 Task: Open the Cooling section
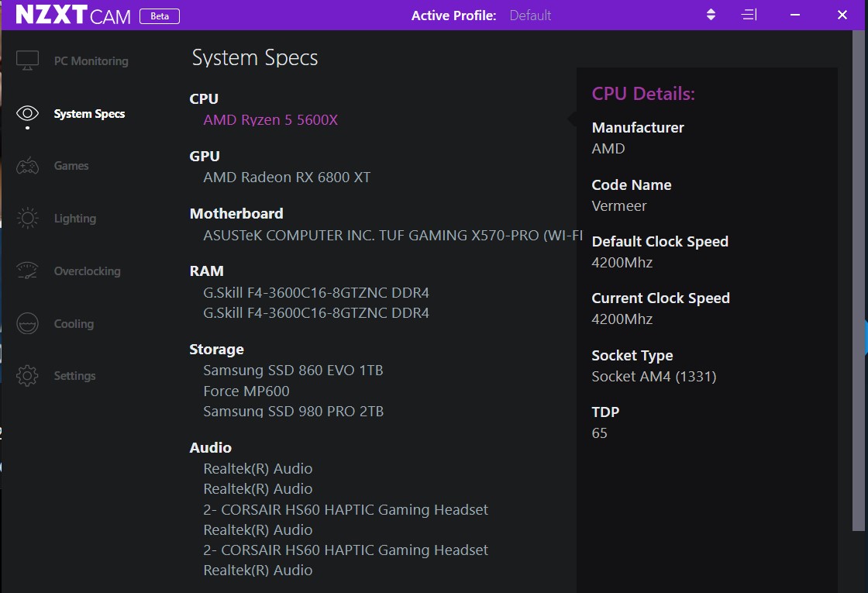click(x=74, y=323)
